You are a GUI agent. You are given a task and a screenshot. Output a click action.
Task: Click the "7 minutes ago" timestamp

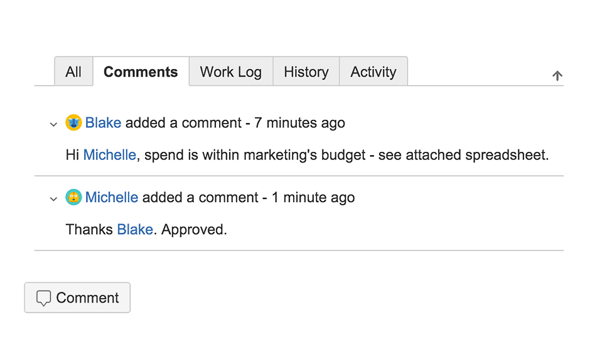[299, 123]
